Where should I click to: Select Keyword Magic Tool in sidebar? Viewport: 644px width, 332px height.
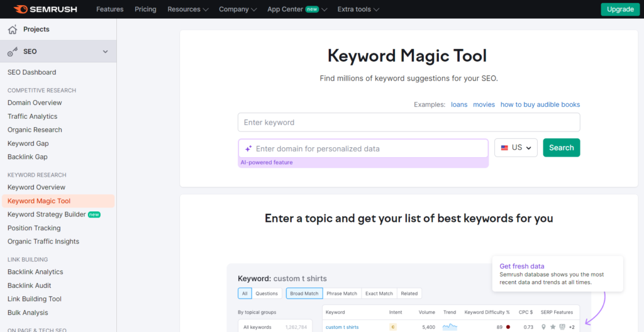[x=58, y=201]
